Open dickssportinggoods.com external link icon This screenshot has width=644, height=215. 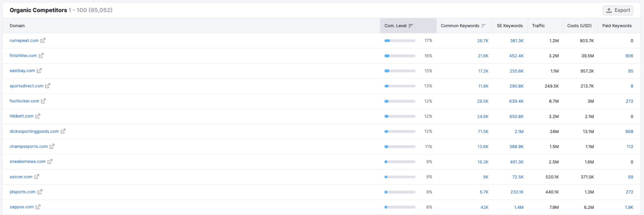pyautogui.click(x=63, y=131)
